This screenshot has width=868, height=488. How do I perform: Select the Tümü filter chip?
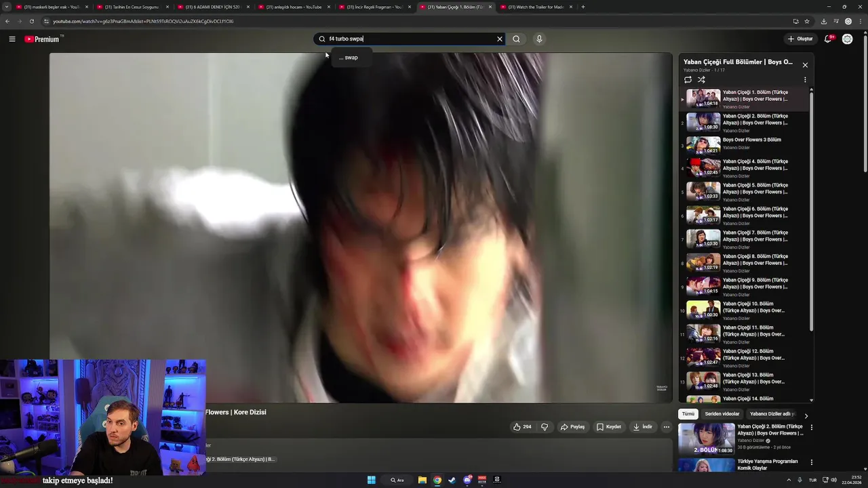click(688, 414)
